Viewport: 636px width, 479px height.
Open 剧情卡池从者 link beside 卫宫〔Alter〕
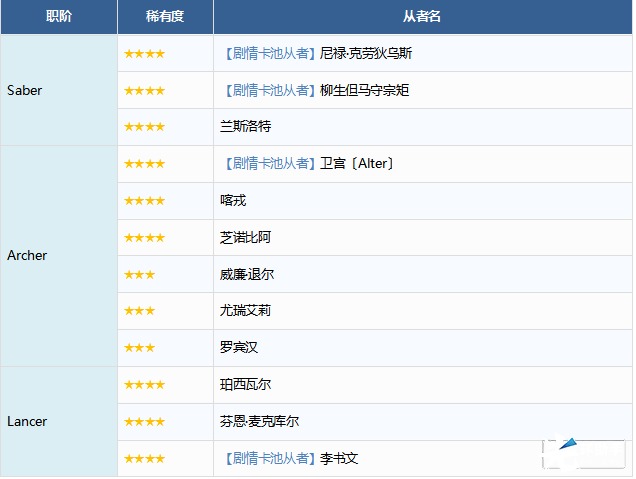268,164
